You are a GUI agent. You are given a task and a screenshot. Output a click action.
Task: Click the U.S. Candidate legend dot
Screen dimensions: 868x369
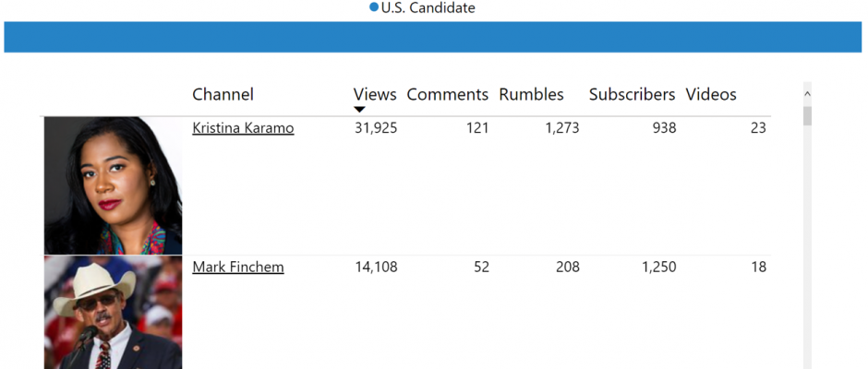click(374, 7)
